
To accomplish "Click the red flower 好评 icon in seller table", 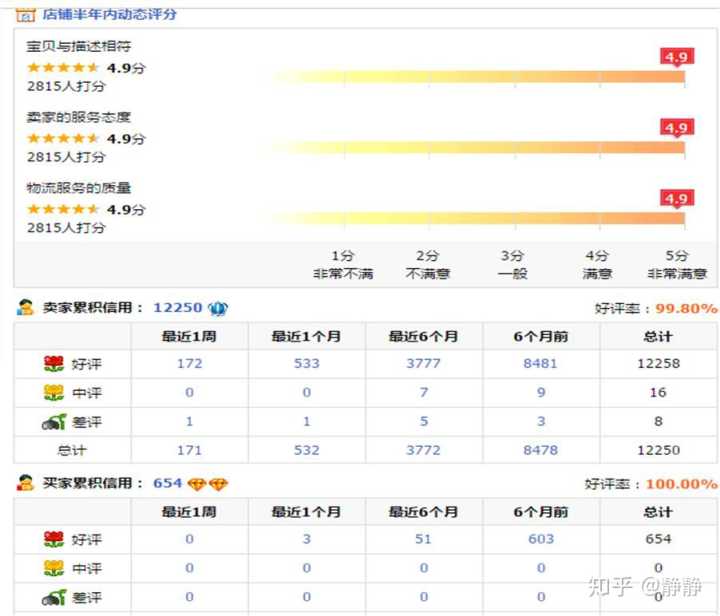I will pos(54,364).
